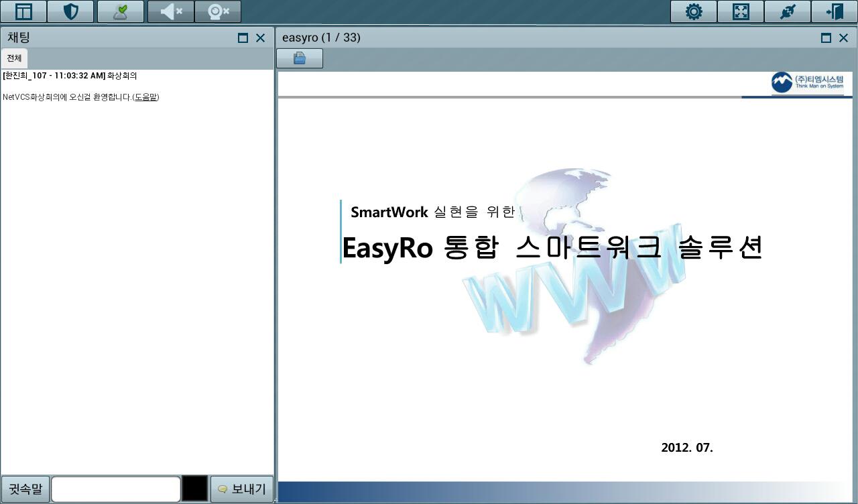The width and height of the screenshot is (858, 504).
Task: Maximize the 채팅 chat panel
Action: 243,38
